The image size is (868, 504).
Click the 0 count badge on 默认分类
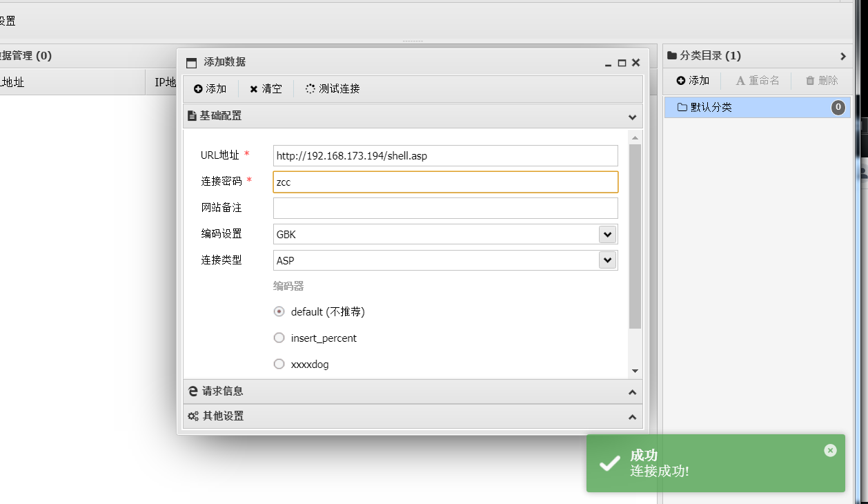click(838, 107)
